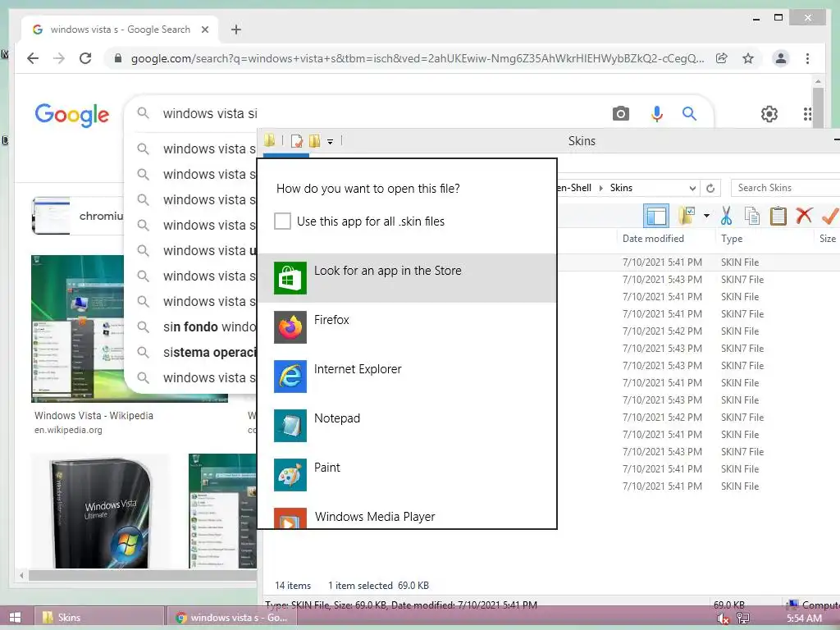This screenshot has width=840, height=630.
Task: Click the blue Google search magnifier
Action: pyautogui.click(x=689, y=113)
